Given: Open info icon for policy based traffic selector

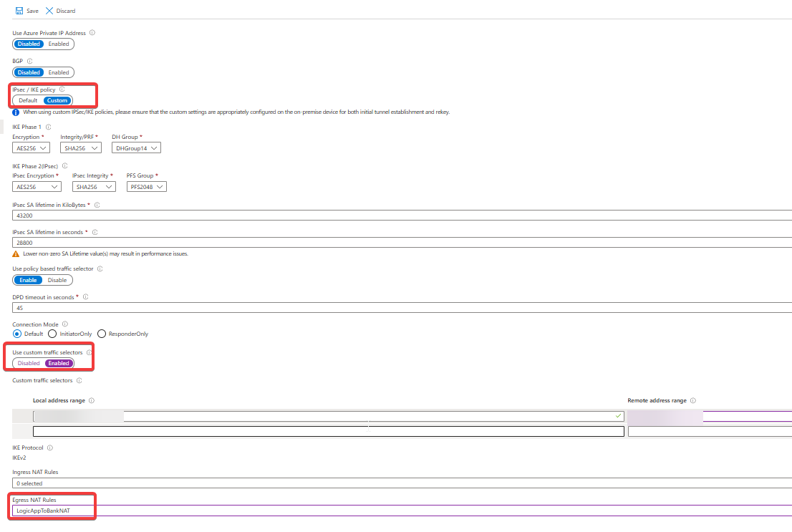Looking at the screenshot, I should pos(100,269).
